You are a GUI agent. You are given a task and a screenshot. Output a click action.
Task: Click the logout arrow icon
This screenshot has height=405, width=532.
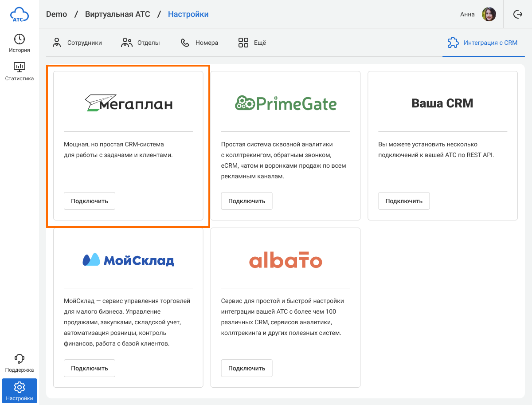pyautogui.click(x=517, y=14)
